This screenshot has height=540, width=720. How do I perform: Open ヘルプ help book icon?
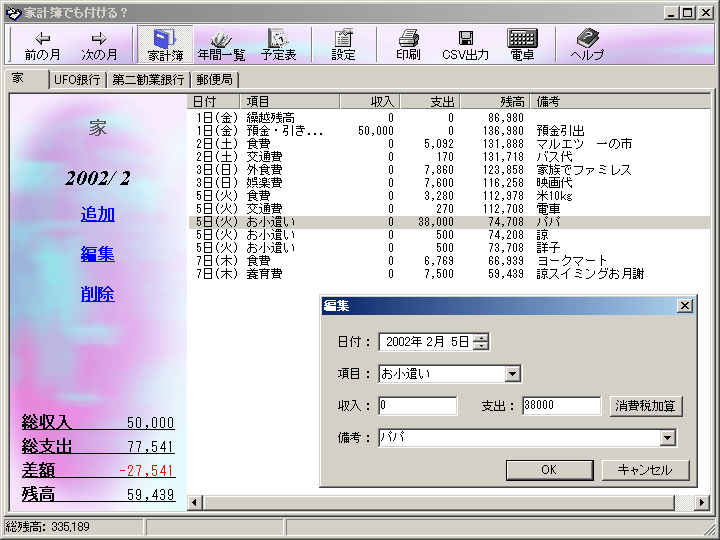(x=587, y=45)
